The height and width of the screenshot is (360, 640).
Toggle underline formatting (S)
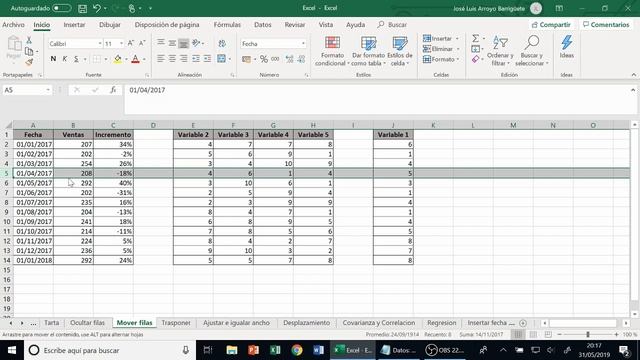pyautogui.click(x=76, y=59)
